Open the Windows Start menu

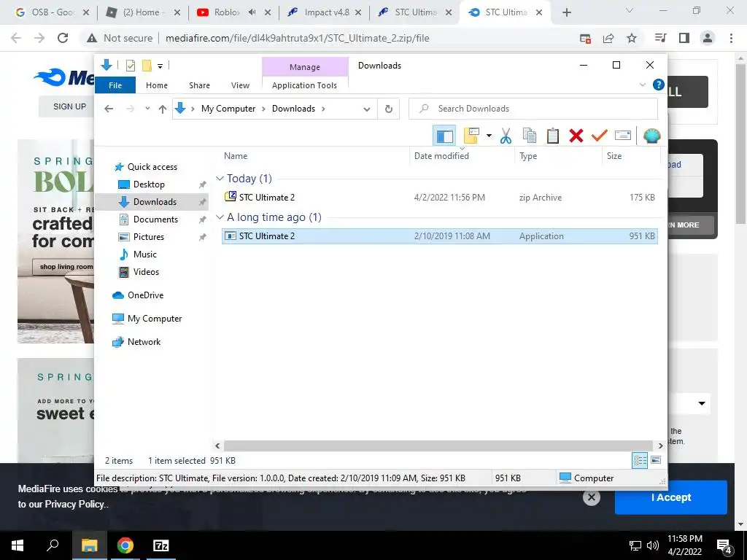click(x=18, y=545)
